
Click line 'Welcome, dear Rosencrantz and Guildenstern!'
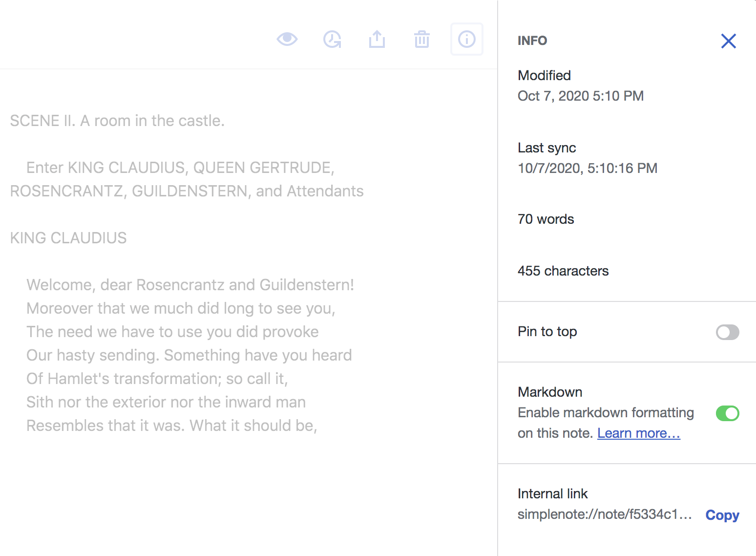tap(190, 285)
